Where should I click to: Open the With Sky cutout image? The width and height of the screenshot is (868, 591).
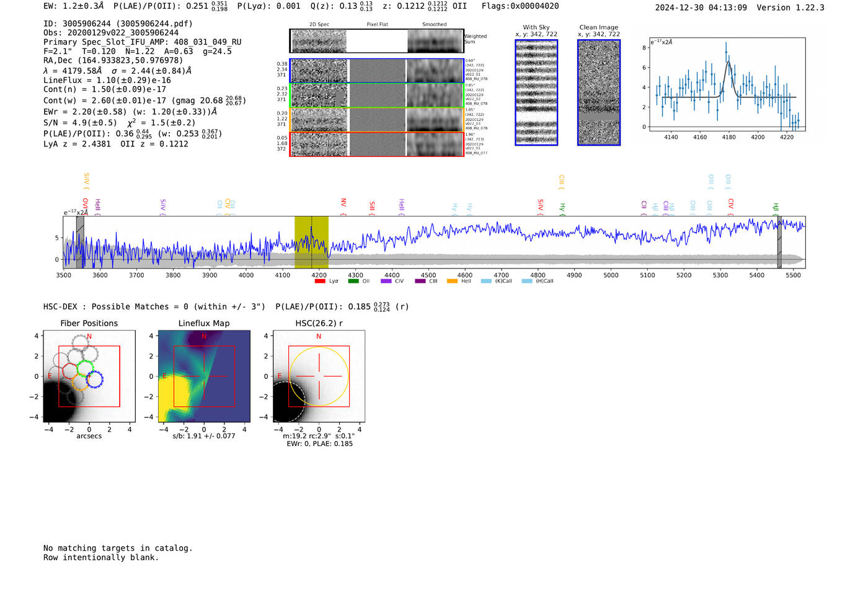tap(536, 92)
